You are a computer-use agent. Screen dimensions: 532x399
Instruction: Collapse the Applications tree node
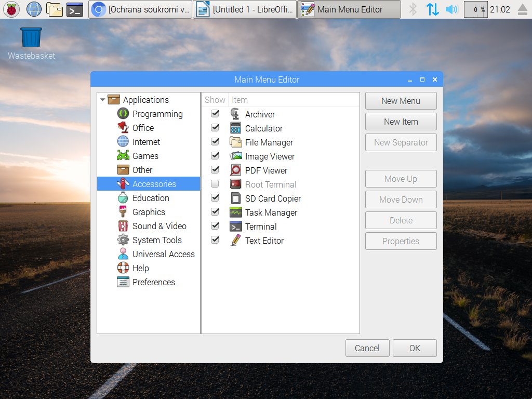(x=102, y=99)
